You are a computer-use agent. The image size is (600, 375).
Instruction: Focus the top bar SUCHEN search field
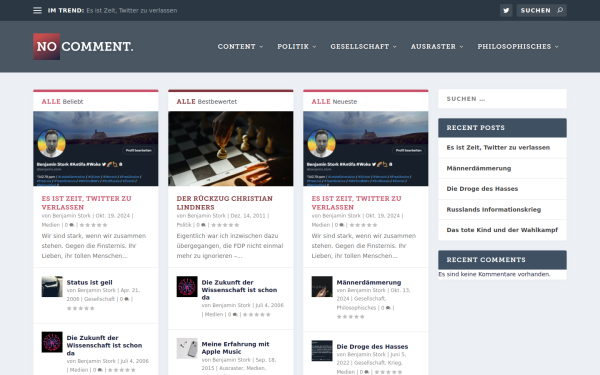pyautogui.click(x=541, y=10)
